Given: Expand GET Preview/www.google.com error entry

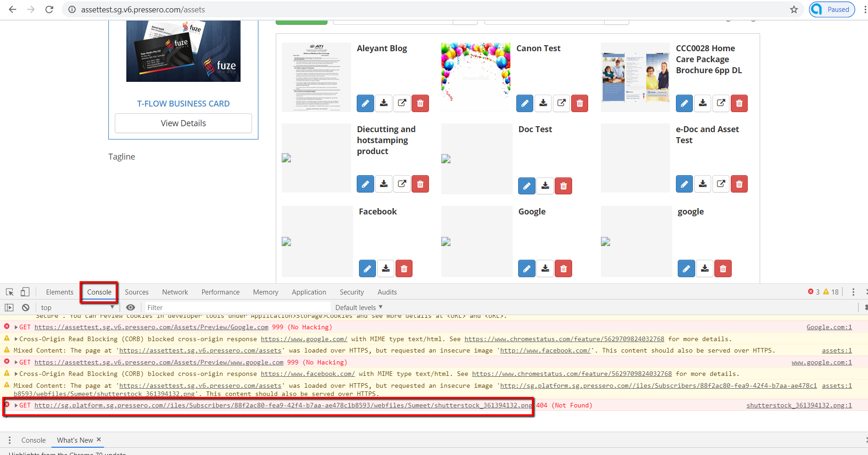Looking at the screenshot, I should pos(16,363).
